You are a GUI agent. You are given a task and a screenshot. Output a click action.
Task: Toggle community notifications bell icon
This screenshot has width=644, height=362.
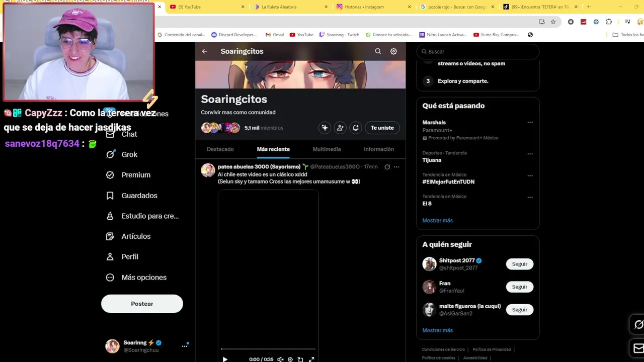[x=356, y=128]
